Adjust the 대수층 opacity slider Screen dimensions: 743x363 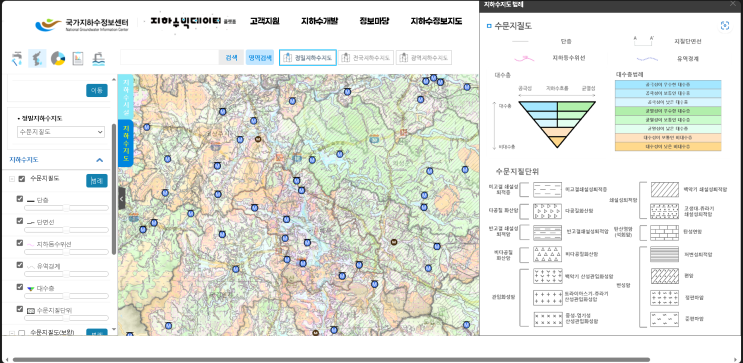click(66, 296)
